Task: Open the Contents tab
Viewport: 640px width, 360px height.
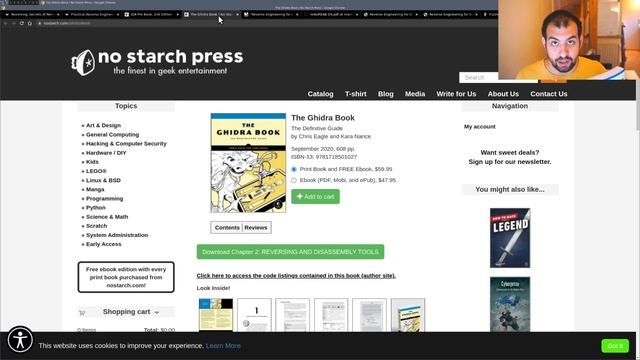Action: (x=227, y=228)
